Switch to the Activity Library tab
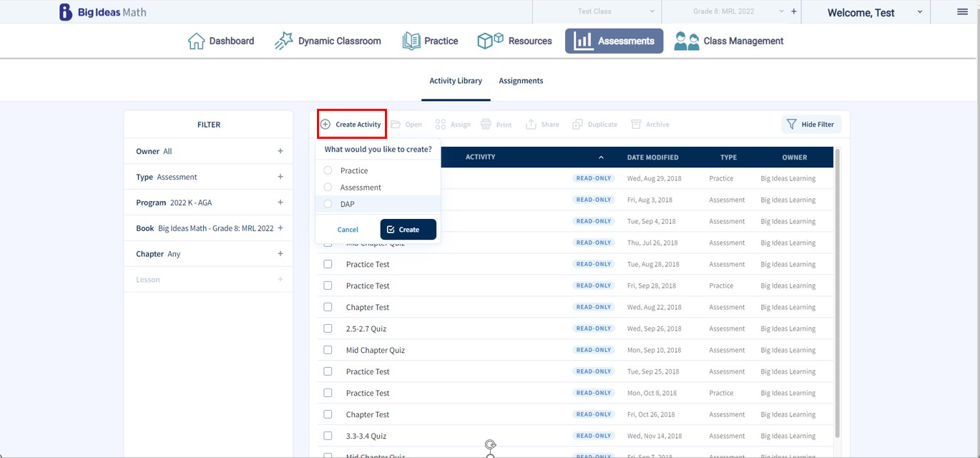The height and width of the screenshot is (458, 980). pos(456,81)
